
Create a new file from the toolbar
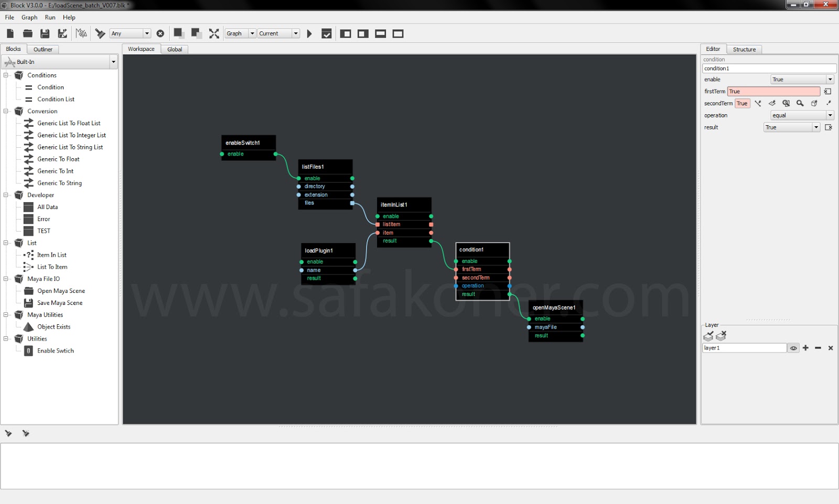coord(10,34)
